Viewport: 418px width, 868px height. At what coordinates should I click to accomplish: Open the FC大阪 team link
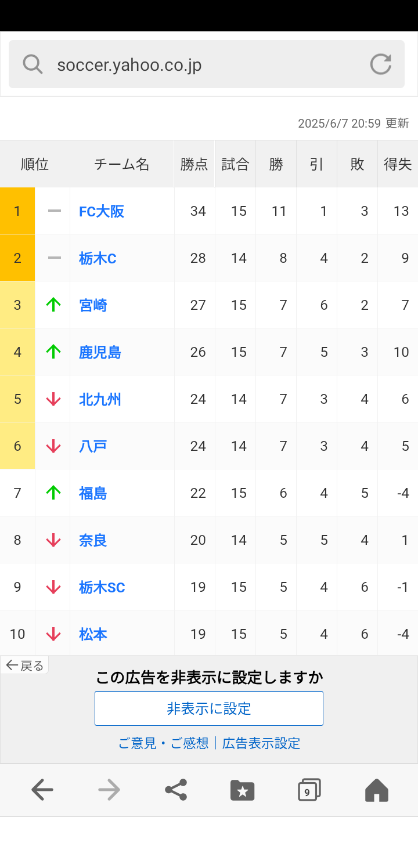[x=102, y=211]
